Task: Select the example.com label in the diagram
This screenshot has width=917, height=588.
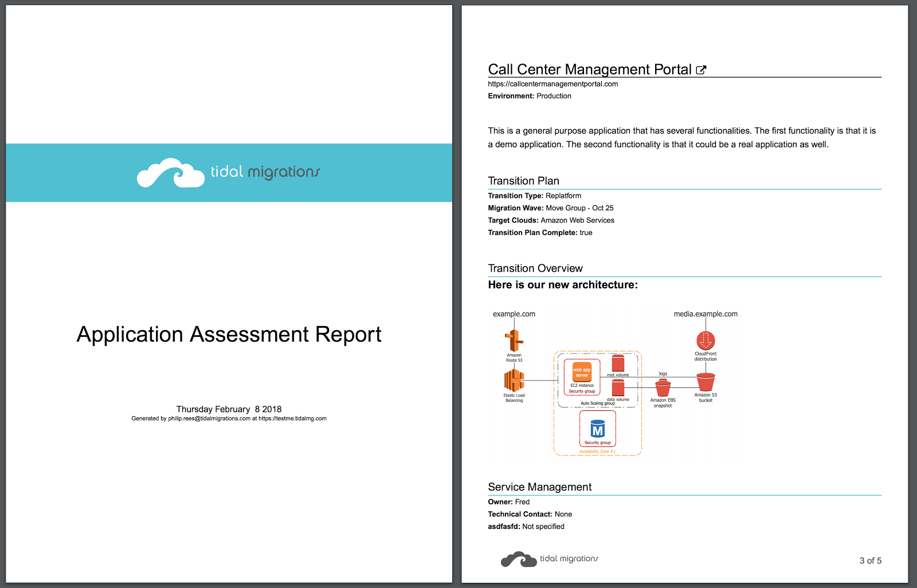Action: click(x=514, y=314)
